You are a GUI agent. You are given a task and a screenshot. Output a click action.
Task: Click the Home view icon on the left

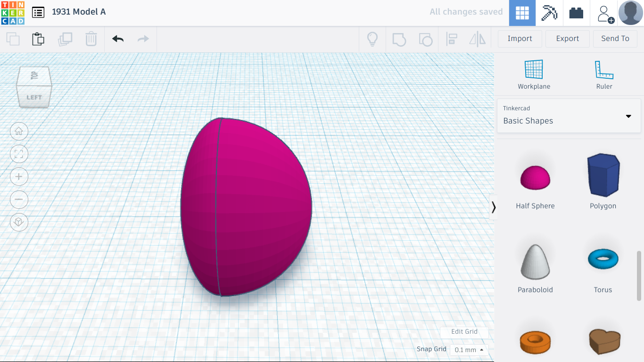tap(19, 131)
